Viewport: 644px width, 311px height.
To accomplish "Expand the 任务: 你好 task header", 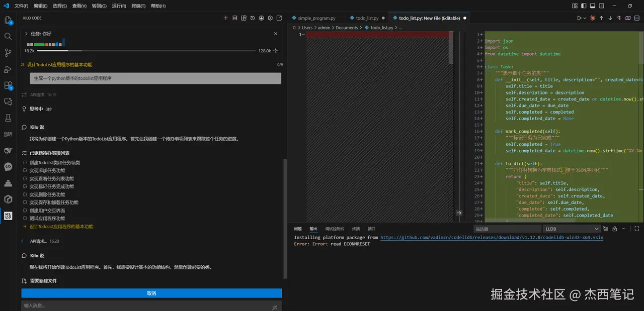I will 26,34.
